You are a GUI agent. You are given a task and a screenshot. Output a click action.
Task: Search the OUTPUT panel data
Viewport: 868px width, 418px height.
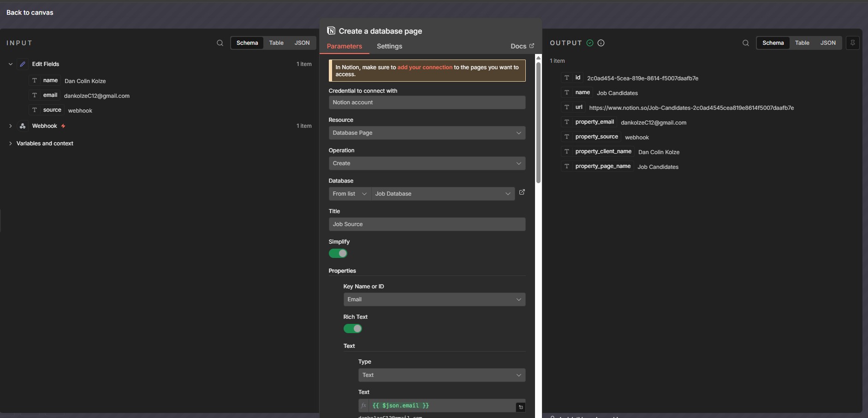click(746, 43)
